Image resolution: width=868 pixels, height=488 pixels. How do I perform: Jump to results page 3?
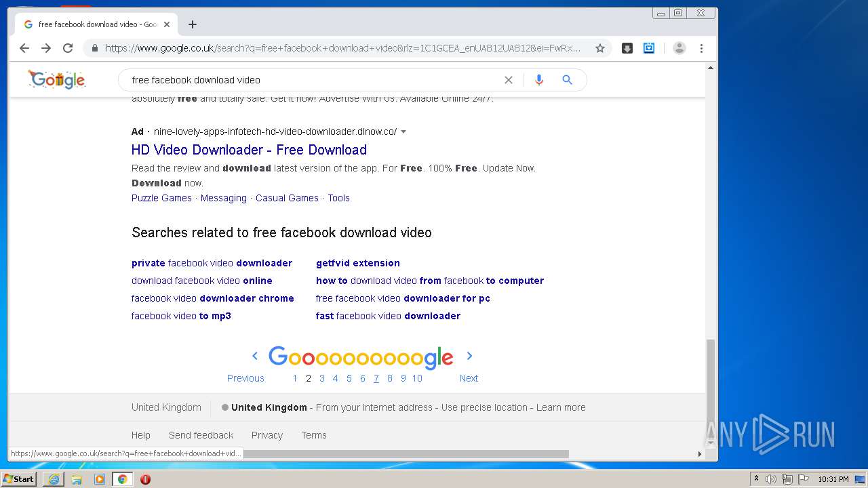click(322, 378)
